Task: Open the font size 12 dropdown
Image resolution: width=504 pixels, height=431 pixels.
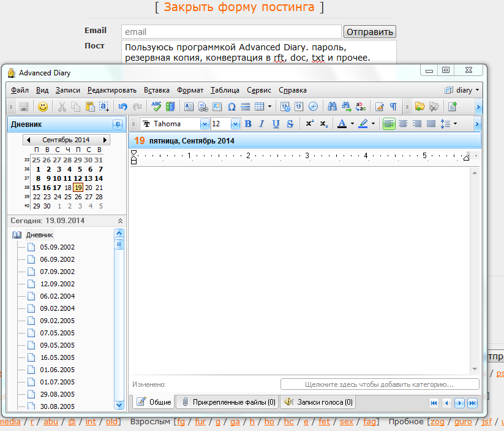Action: 235,124
